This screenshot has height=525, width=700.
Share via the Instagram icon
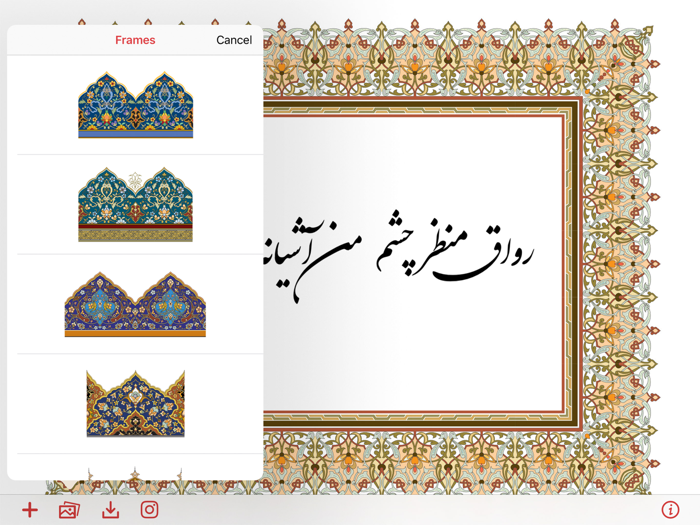(x=150, y=510)
